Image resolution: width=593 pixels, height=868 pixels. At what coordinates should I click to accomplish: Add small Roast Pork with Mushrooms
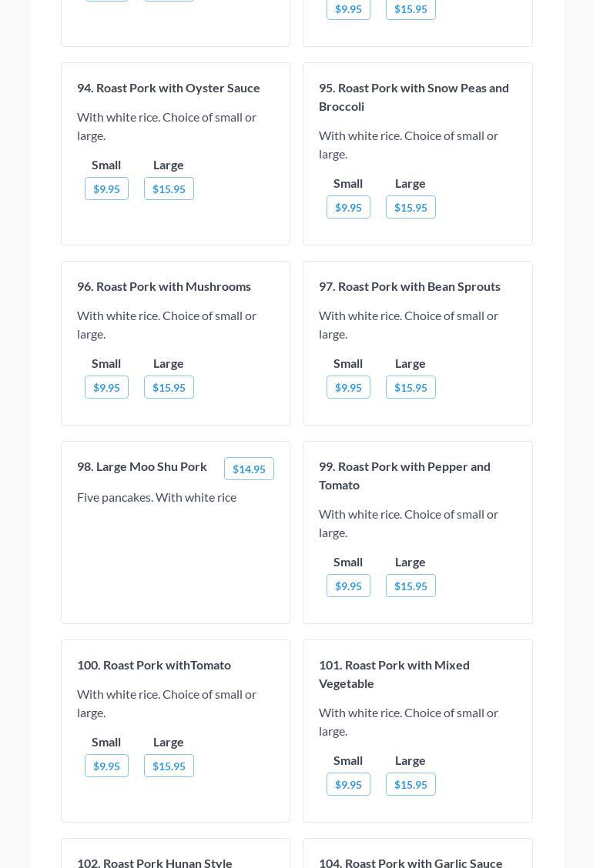coord(106,387)
